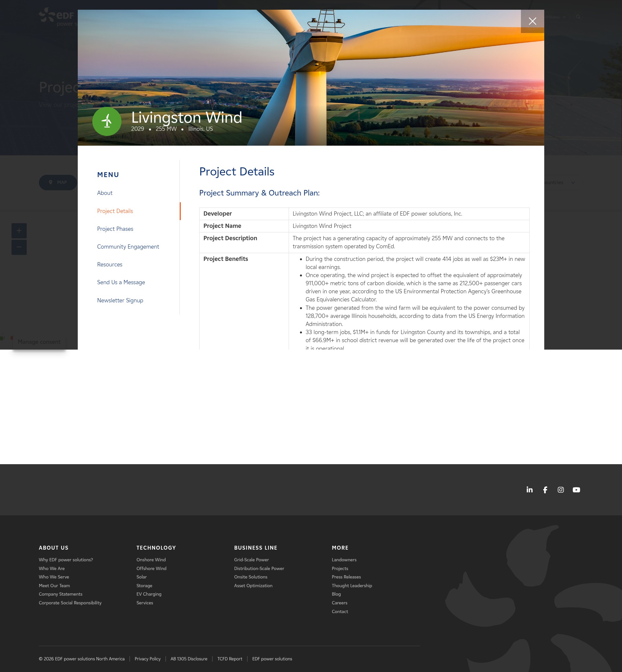This screenshot has height=672, width=622.
Task: Select About in the project menu
Action: point(105,193)
